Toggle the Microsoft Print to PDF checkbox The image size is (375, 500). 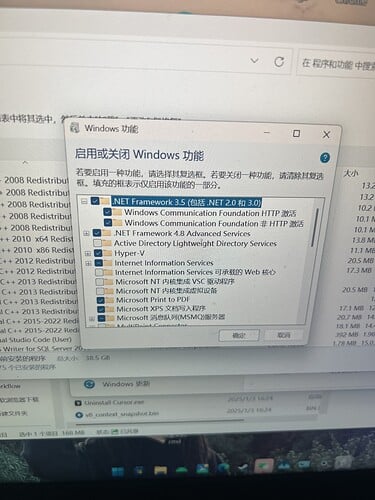tap(100, 300)
